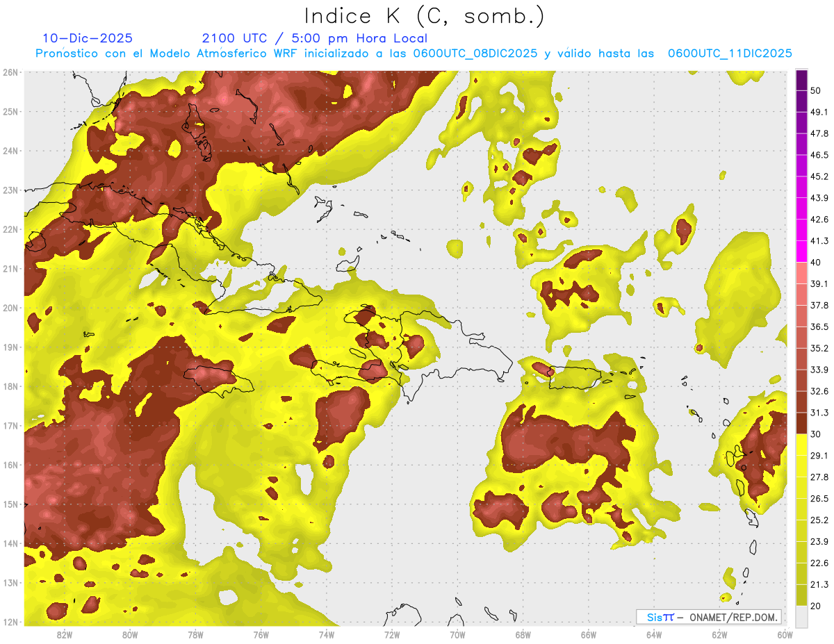Click the colorbar value "45.2"
Screen dimensions: 834x644
click(x=819, y=176)
